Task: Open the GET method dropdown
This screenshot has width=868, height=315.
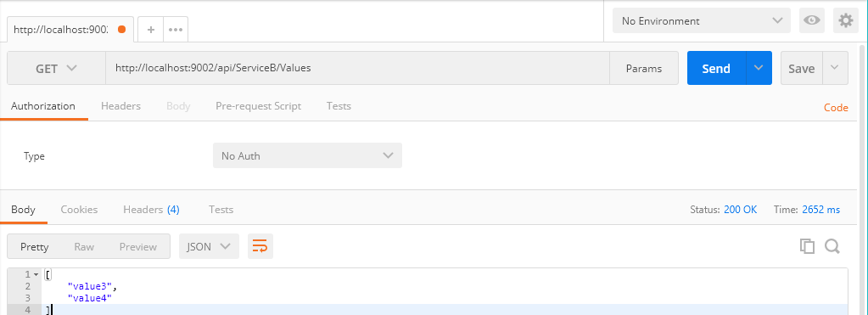Action: (x=56, y=68)
